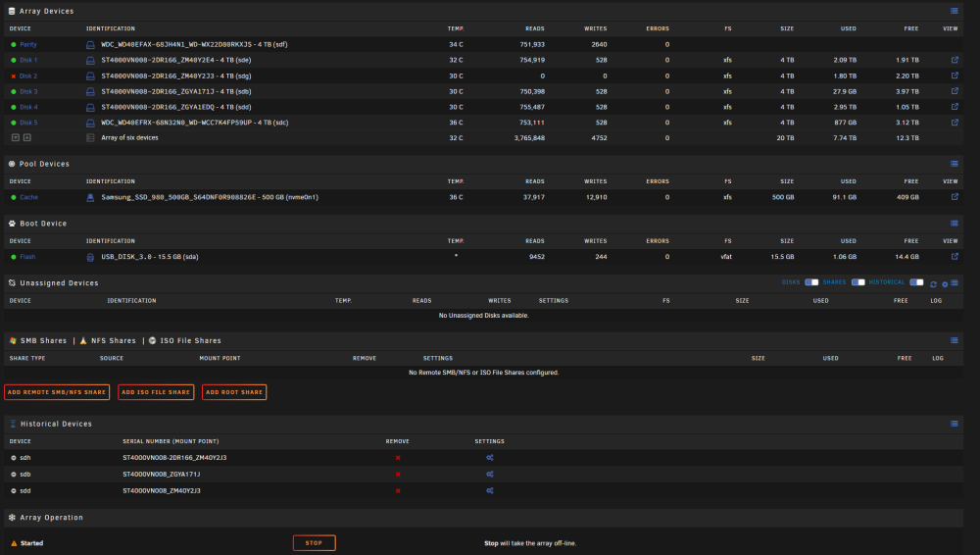The width and height of the screenshot is (980, 555).
Task: Click 'Array of six devices' summary text
Action: 130,138
